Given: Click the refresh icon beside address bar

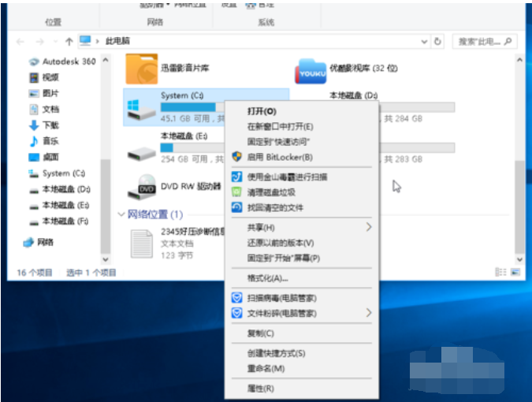Looking at the screenshot, I should [437, 41].
